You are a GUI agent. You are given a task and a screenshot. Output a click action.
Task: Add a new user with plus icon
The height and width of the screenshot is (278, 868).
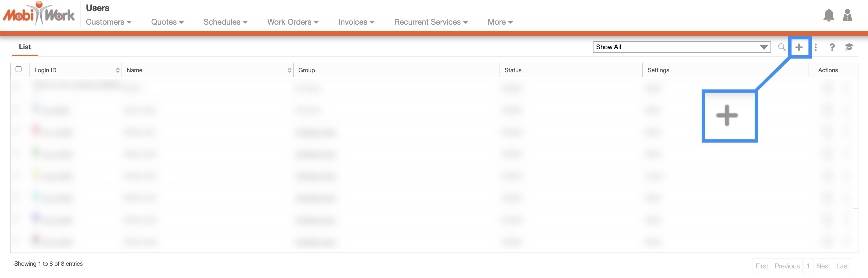click(x=799, y=47)
